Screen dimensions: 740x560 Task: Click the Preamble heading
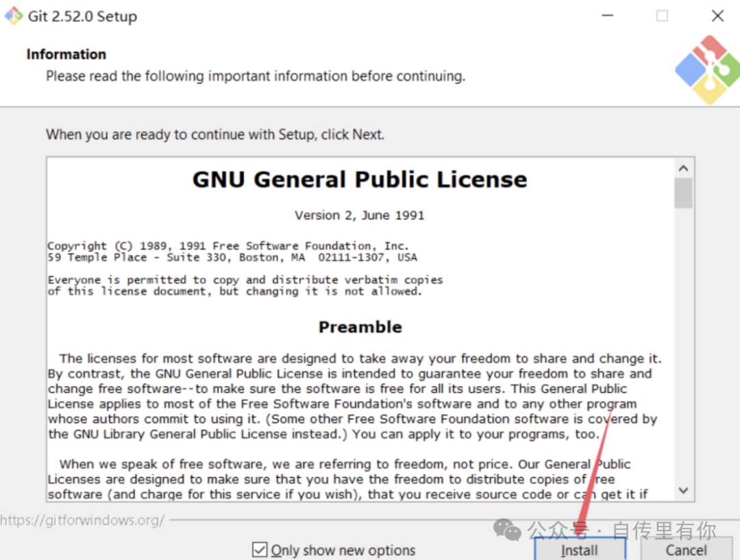pos(360,327)
